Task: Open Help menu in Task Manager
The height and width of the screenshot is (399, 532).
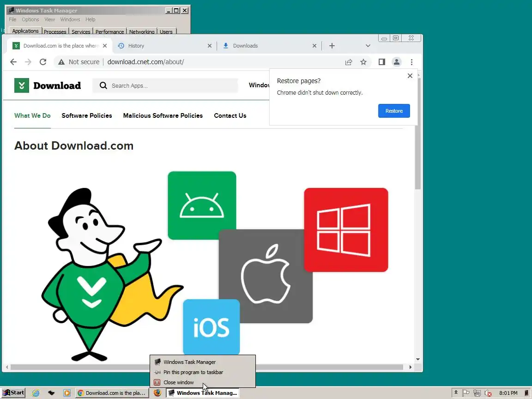Action: pyautogui.click(x=90, y=19)
